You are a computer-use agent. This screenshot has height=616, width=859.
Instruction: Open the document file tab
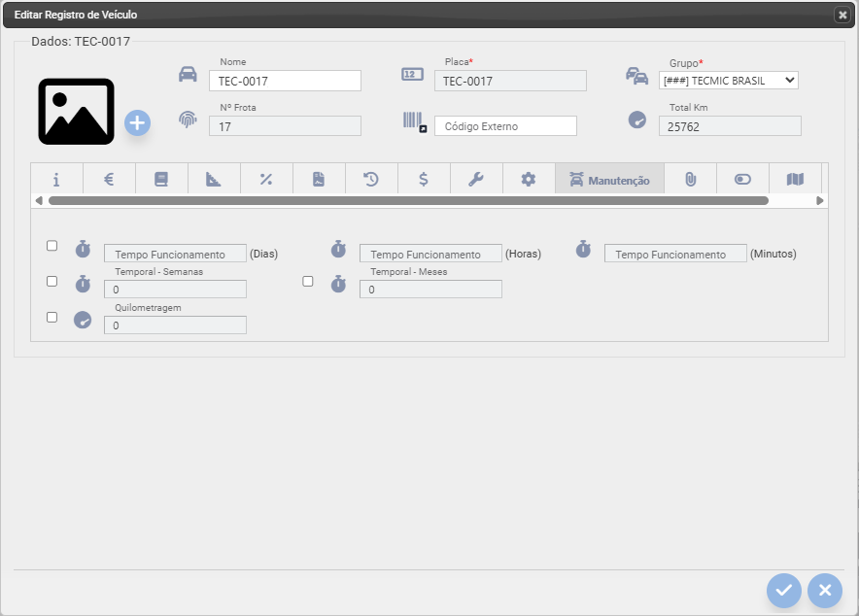coord(319,179)
